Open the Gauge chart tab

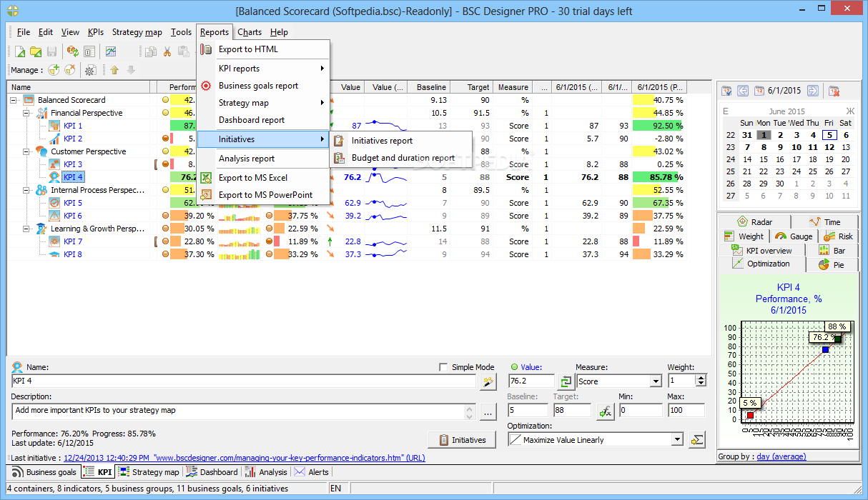(x=794, y=236)
